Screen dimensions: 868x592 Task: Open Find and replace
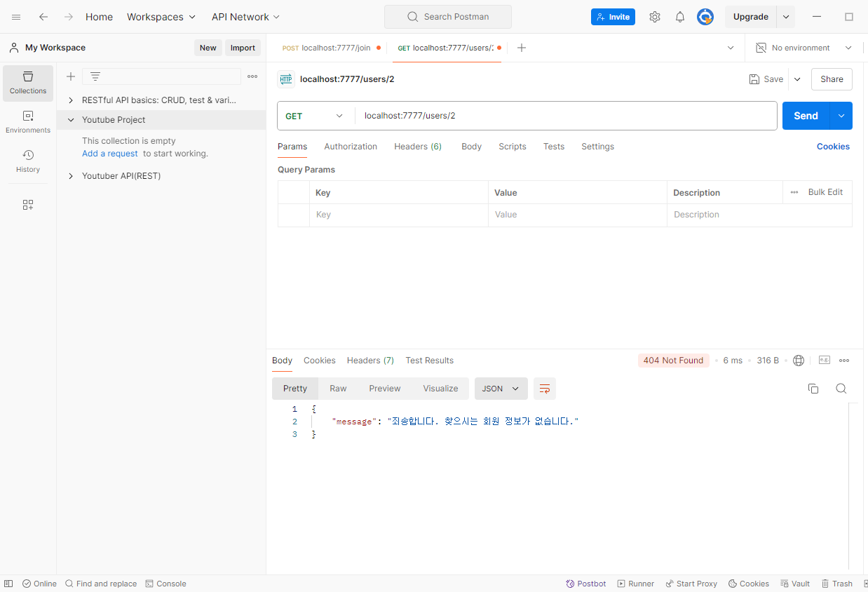101,584
